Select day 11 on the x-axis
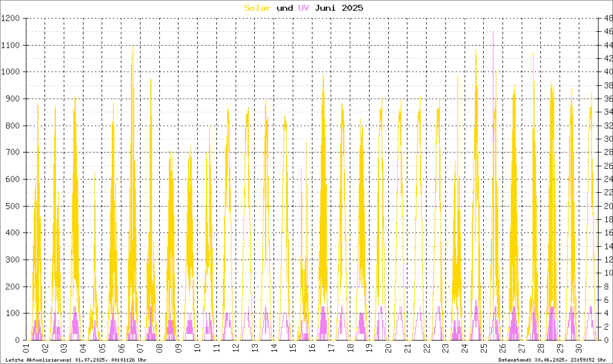 (x=216, y=348)
